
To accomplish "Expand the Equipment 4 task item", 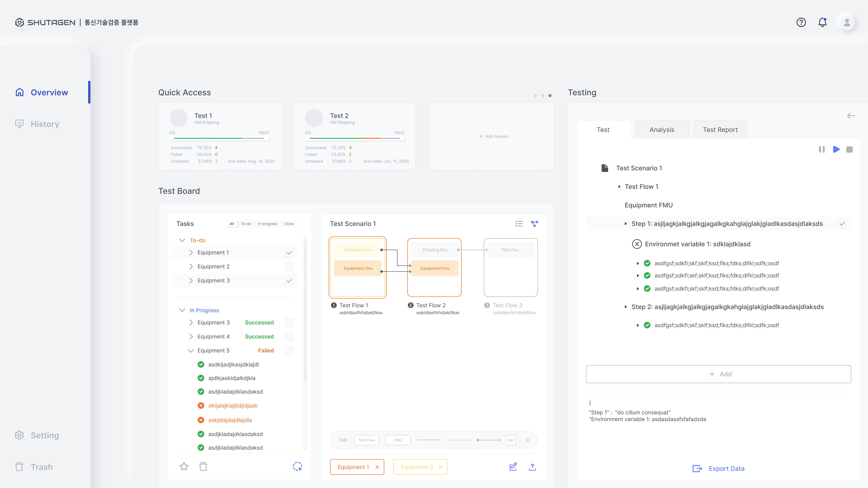I will [191, 336].
